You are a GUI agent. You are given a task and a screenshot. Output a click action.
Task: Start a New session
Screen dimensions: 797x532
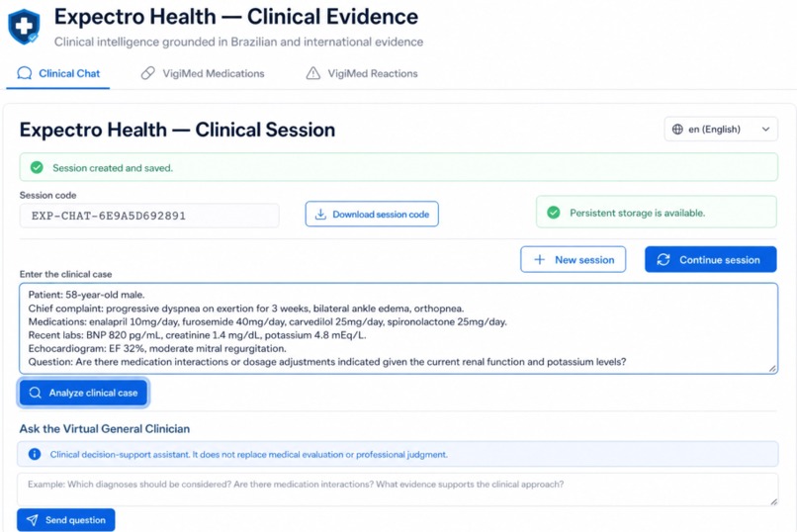[573, 260]
